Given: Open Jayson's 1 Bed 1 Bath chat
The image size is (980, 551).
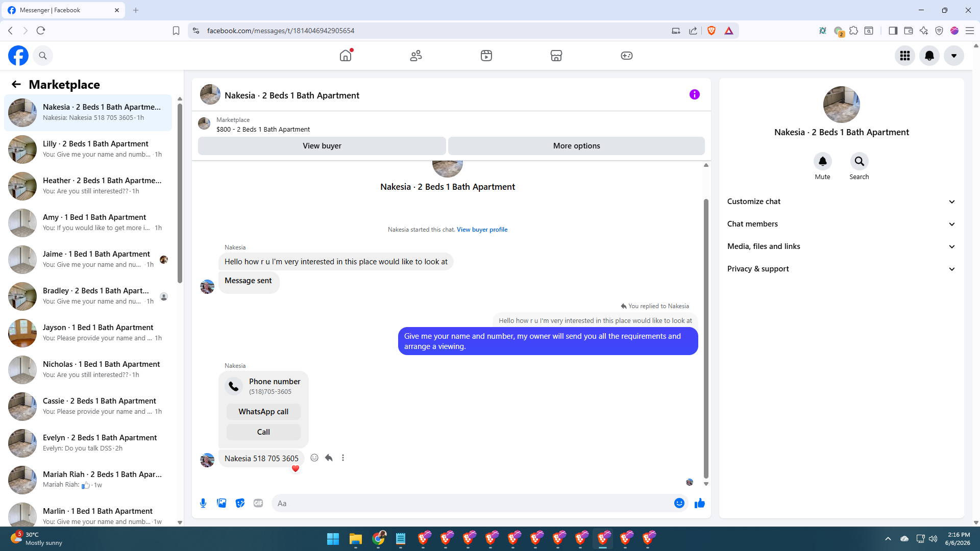Looking at the screenshot, I should click(88, 333).
